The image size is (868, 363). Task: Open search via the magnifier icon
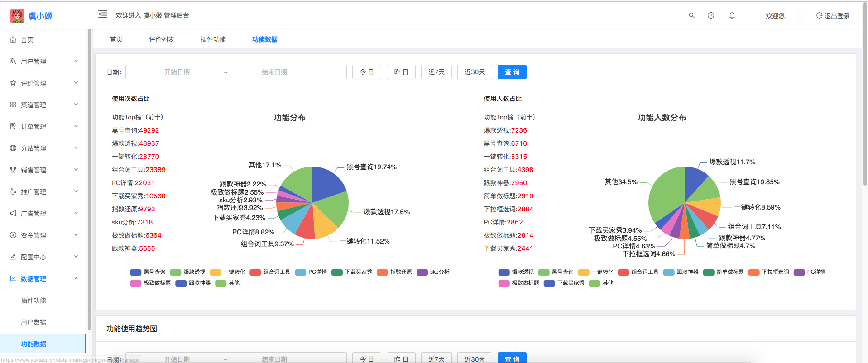(x=691, y=15)
